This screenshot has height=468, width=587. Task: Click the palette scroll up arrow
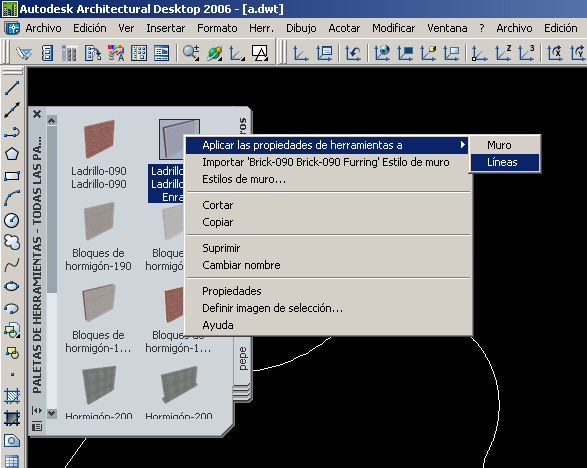(x=52, y=120)
